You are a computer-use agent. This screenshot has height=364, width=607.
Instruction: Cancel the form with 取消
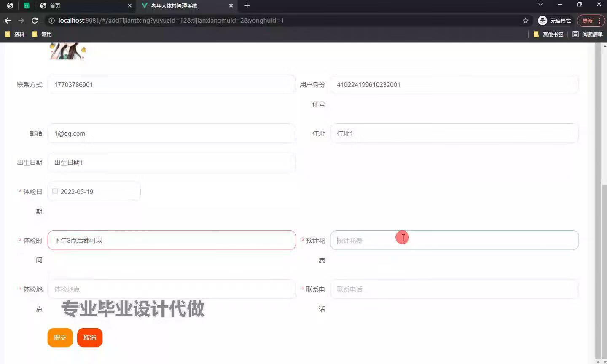coord(90,338)
